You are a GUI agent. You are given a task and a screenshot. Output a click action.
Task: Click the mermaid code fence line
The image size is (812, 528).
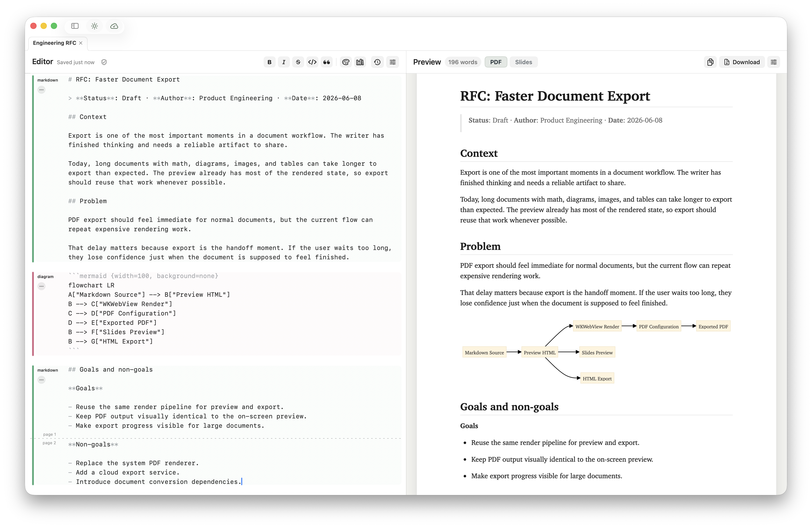[143, 276]
